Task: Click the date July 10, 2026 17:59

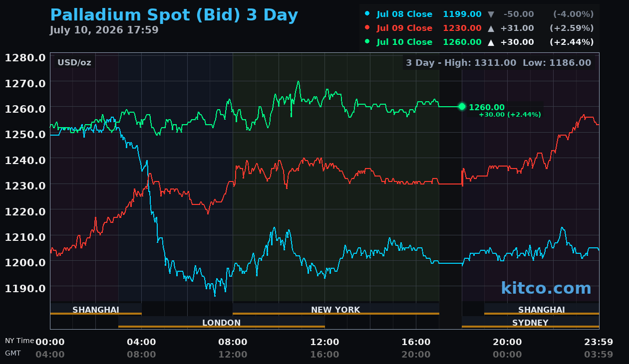Action: (x=104, y=30)
